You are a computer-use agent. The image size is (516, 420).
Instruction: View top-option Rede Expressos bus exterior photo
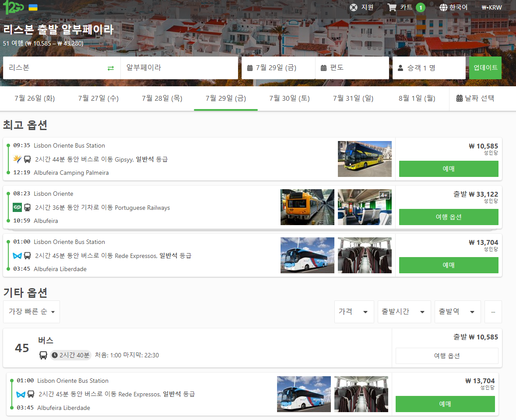point(307,255)
